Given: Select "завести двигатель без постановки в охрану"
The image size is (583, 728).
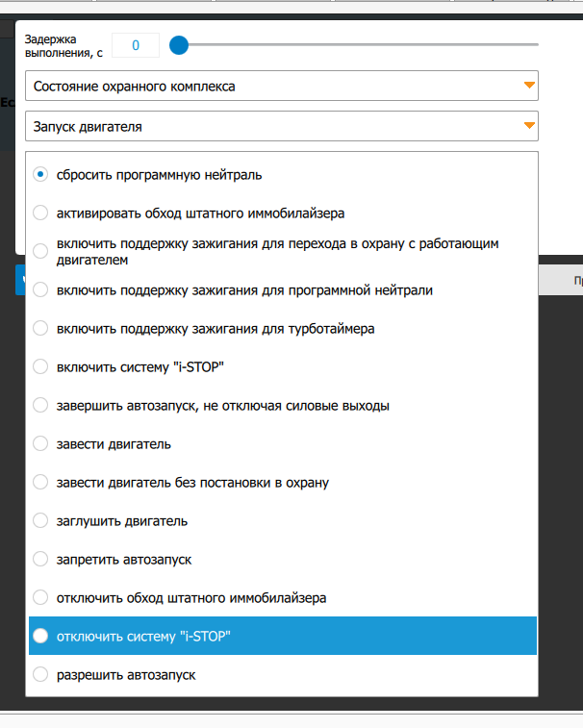Looking at the screenshot, I should [x=40, y=482].
